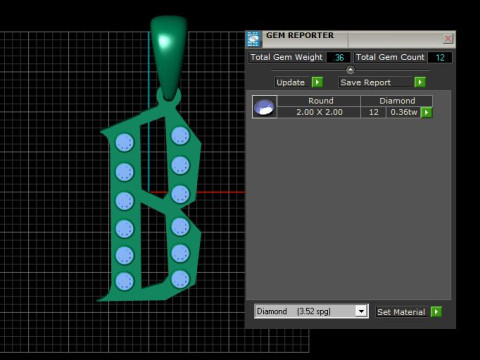Click the Update button label
The image size is (480, 360).
pos(291,82)
